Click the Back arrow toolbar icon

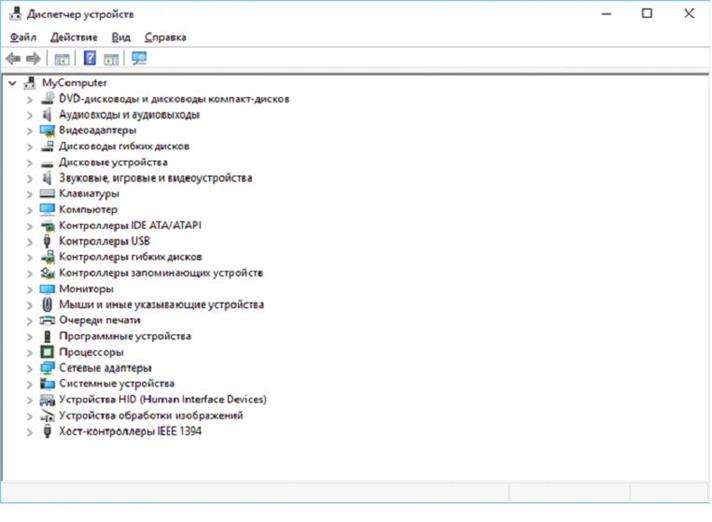tap(13, 59)
